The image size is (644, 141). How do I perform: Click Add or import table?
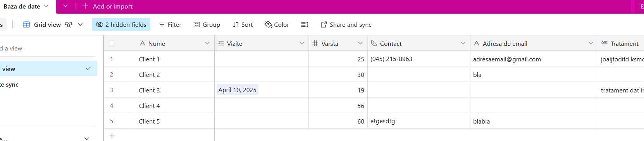(107, 6)
